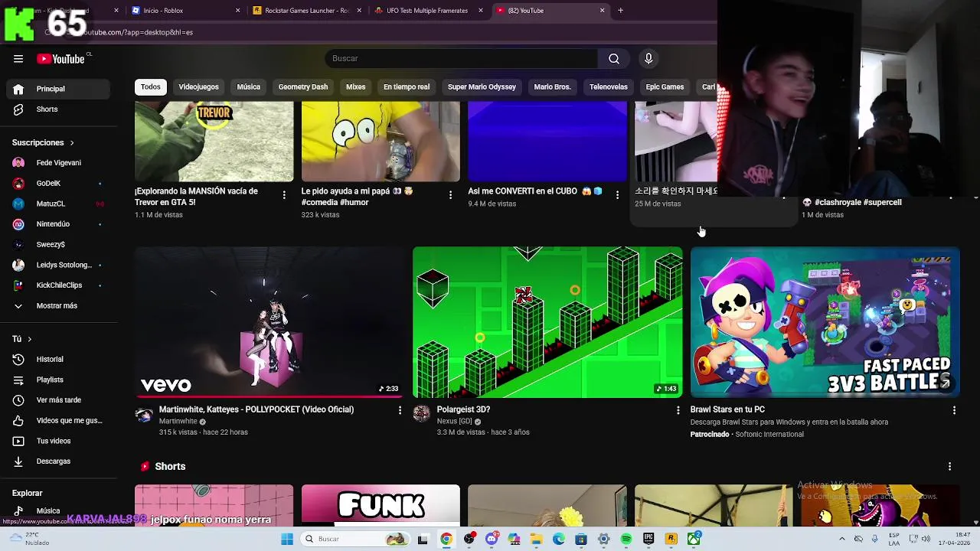Click the search magnifier button
The height and width of the screenshot is (551, 980).
(614, 59)
